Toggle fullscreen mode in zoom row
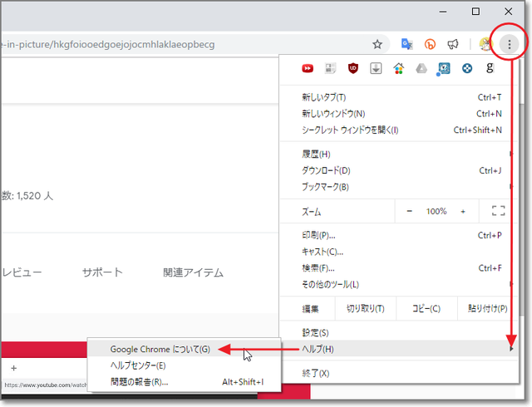This screenshot has width=532, height=407. click(x=498, y=211)
